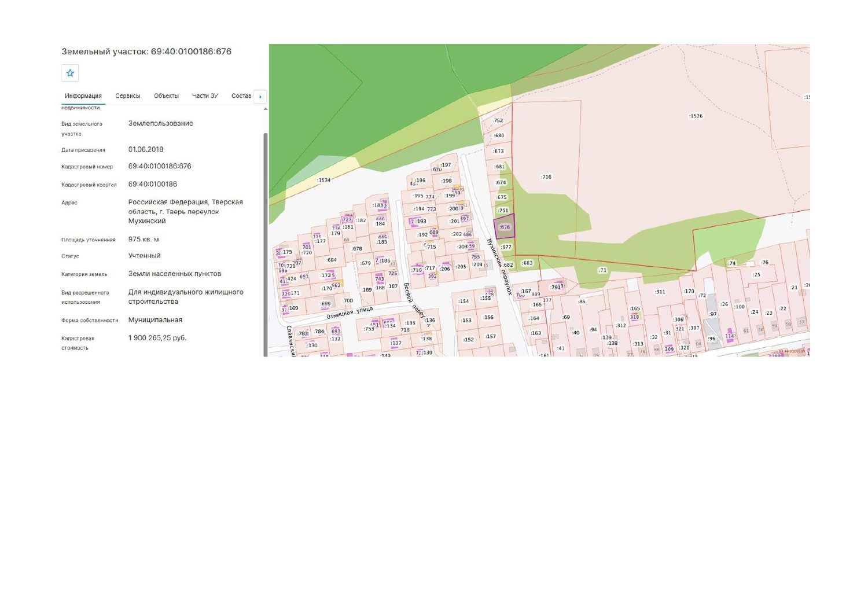Click parcel :752 on the map
868x614 pixels.
tap(498, 120)
